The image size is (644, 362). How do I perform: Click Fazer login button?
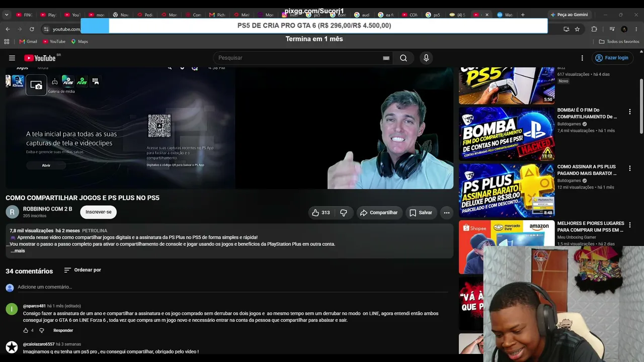[x=612, y=58]
